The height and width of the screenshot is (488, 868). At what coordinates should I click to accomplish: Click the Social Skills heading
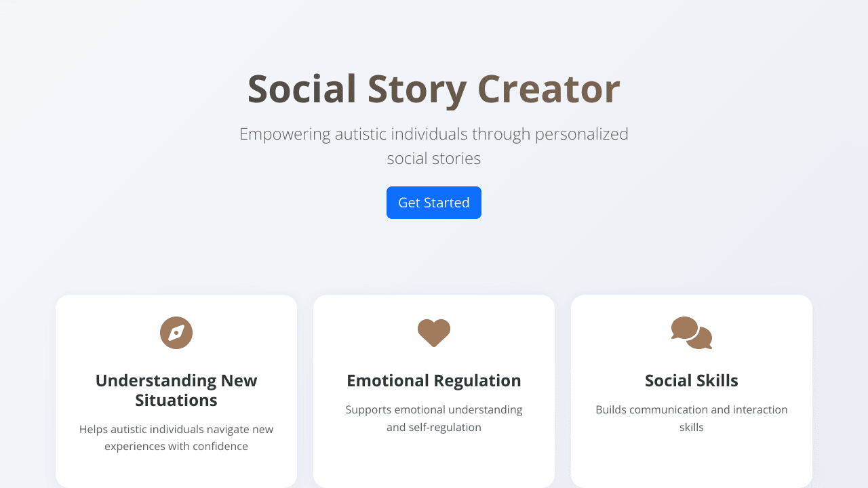pyautogui.click(x=692, y=380)
